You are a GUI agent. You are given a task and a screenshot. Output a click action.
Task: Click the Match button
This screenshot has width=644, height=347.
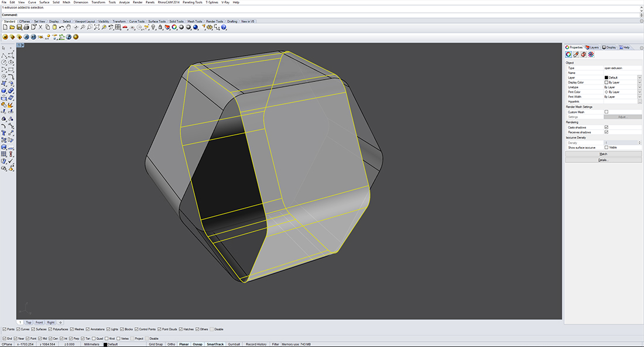pos(603,154)
